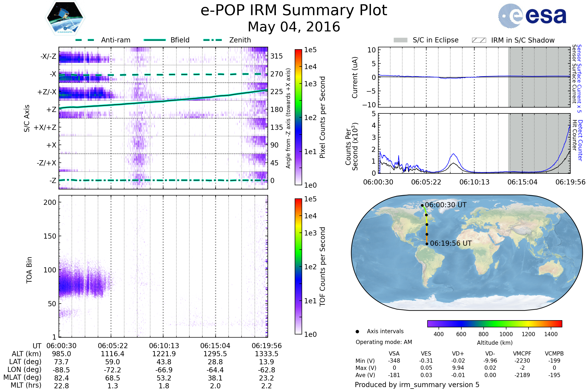Click the CASSIOPE satellite logo
Screen dimensions: 588x392
(x=65, y=18)
